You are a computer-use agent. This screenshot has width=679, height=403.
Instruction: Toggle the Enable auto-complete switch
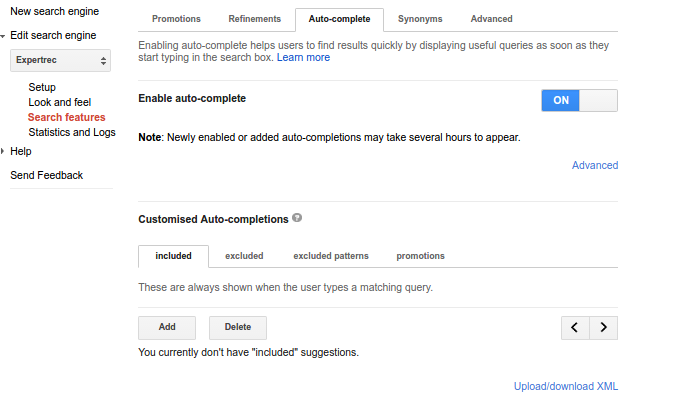[x=579, y=100]
